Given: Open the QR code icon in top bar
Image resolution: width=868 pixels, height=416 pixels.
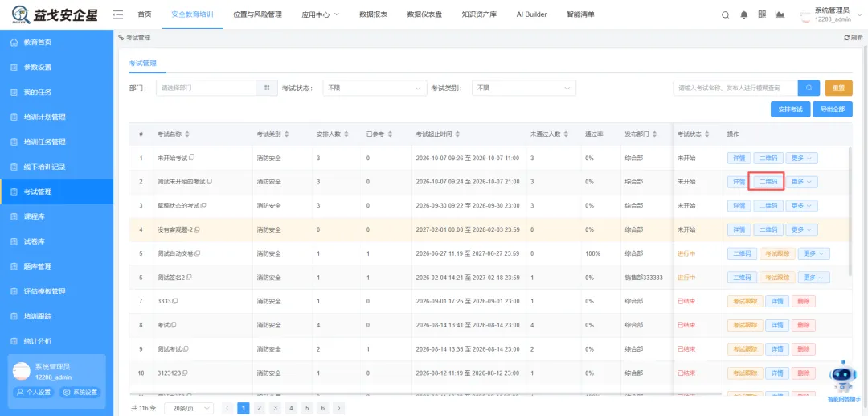Looking at the screenshot, I should coord(762,14).
